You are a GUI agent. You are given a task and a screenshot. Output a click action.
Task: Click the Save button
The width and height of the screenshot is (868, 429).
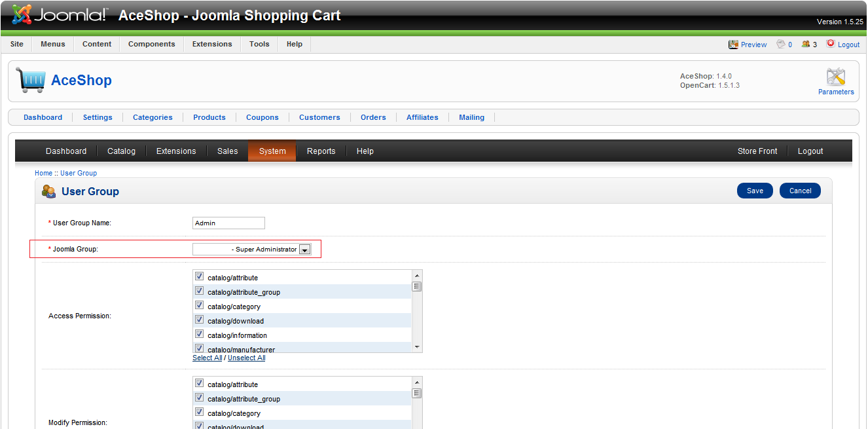[x=755, y=191]
